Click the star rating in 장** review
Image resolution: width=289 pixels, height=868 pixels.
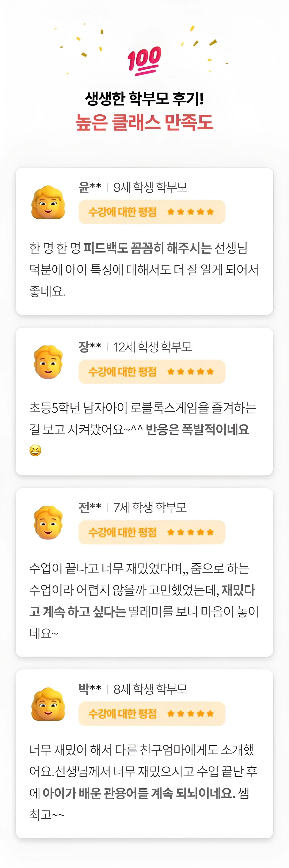tap(191, 372)
